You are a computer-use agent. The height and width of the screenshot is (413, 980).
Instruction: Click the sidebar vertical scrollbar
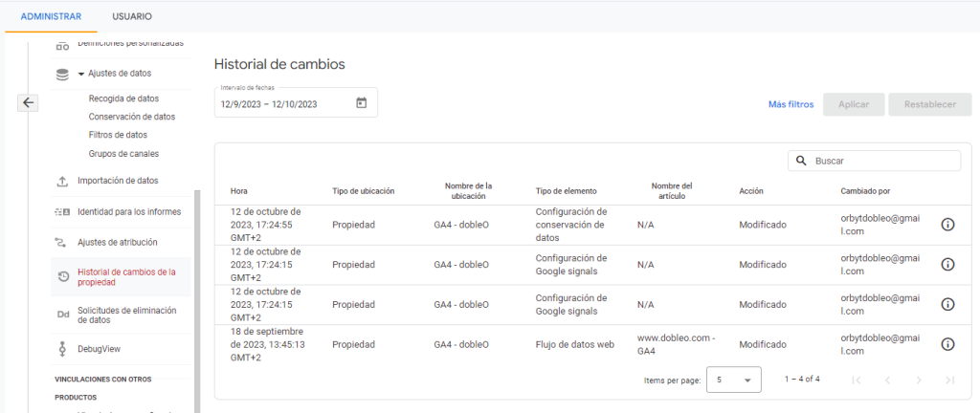pos(197,287)
